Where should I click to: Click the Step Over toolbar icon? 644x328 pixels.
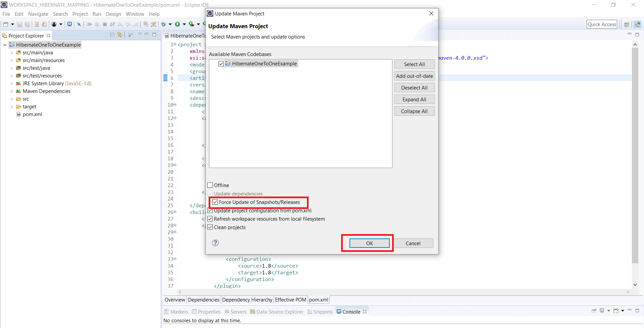pos(128,24)
